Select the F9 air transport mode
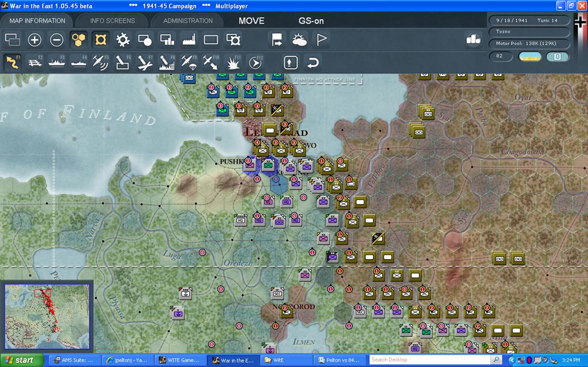Viewport: 588px width, 367px height. pyautogui.click(x=189, y=62)
